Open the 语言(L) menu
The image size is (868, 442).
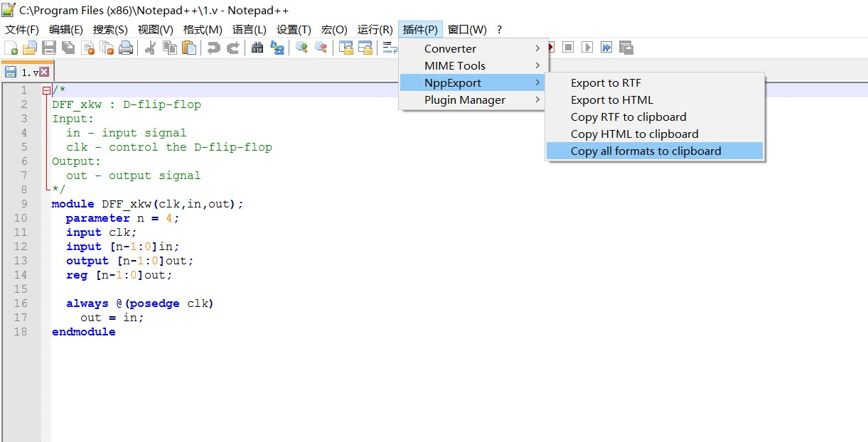pos(250,29)
